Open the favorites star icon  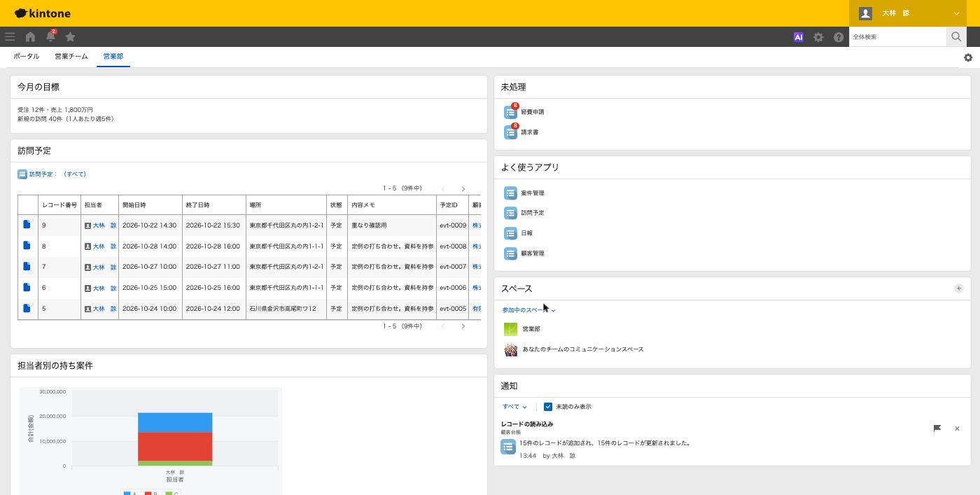(x=70, y=37)
